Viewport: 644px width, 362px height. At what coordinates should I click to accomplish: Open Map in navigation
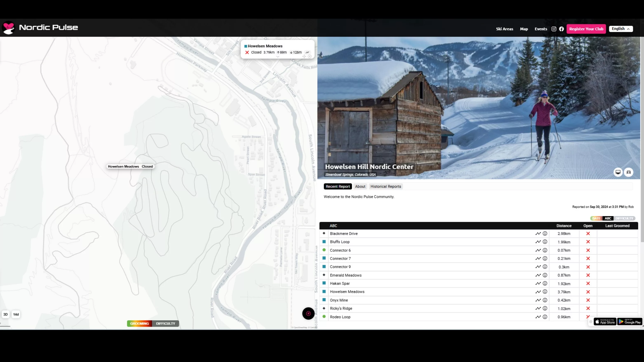[x=524, y=29]
